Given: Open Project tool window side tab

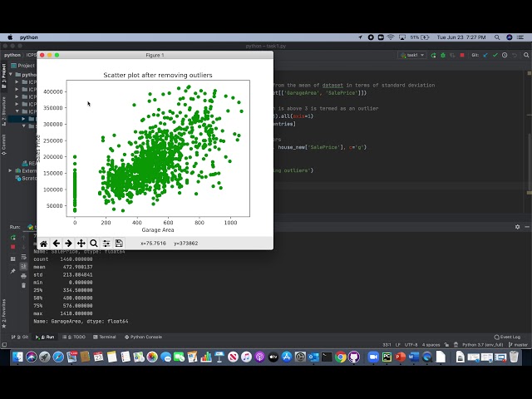Looking at the screenshot, I should tap(3, 76).
